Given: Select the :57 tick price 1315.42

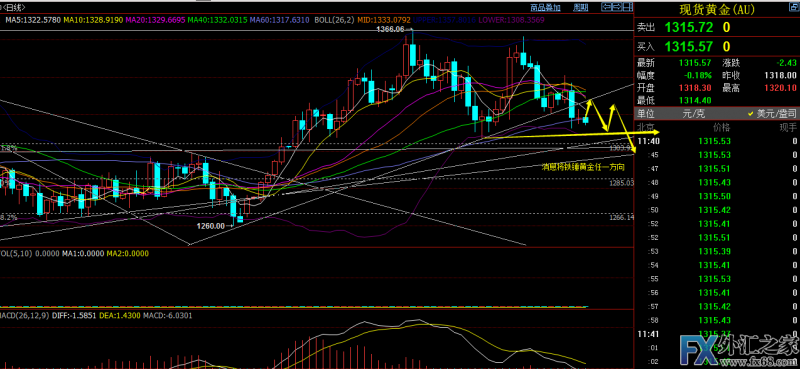Looking at the screenshot, I should 714,306.
